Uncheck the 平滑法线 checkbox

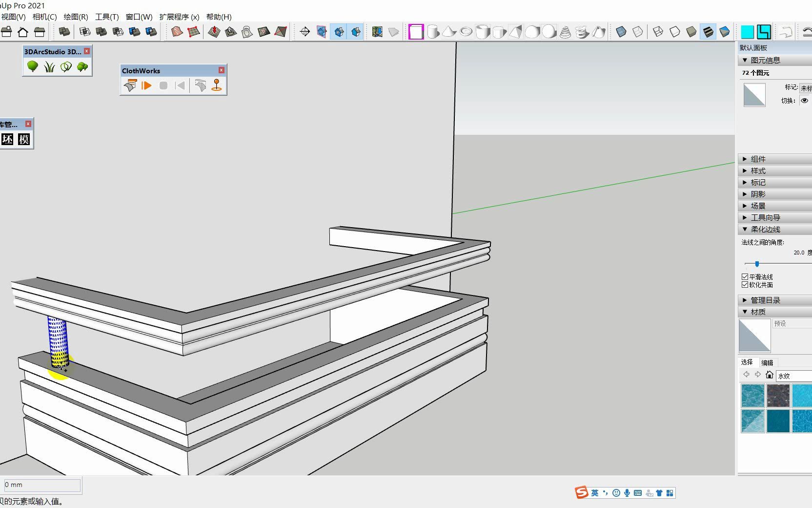coord(745,276)
